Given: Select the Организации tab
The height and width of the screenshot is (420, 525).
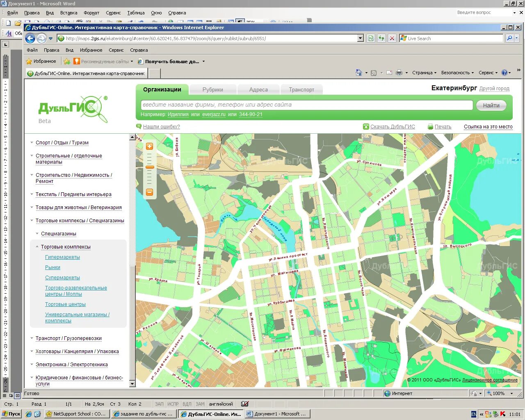Looking at the screenshot, I should point(162,89).
